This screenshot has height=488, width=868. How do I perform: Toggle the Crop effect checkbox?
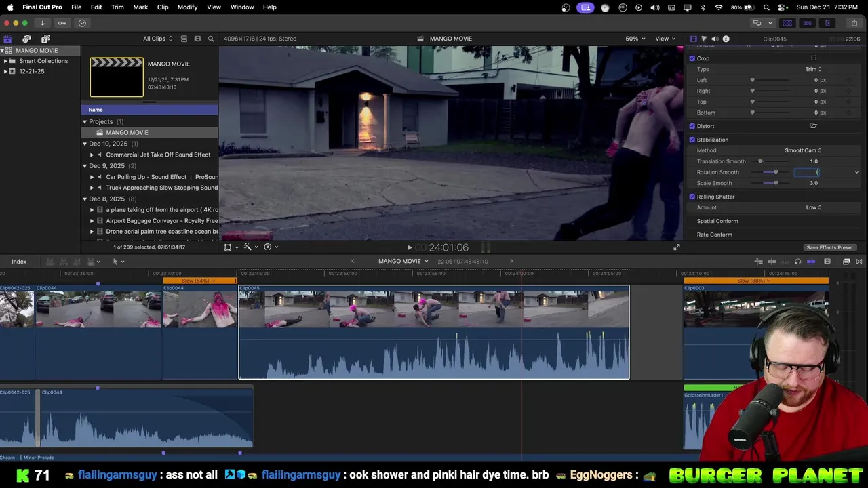pyautogui.click(x=692, y=58)
